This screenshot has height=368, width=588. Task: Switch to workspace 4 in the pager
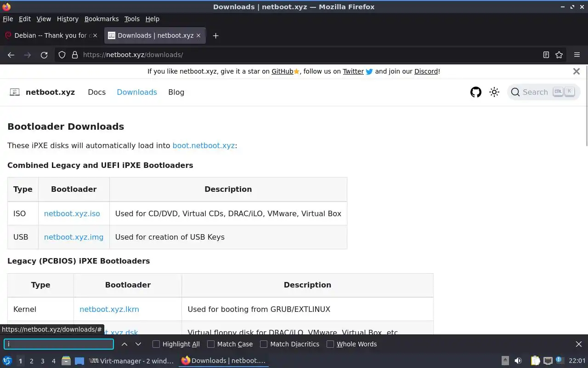(54, 361)
